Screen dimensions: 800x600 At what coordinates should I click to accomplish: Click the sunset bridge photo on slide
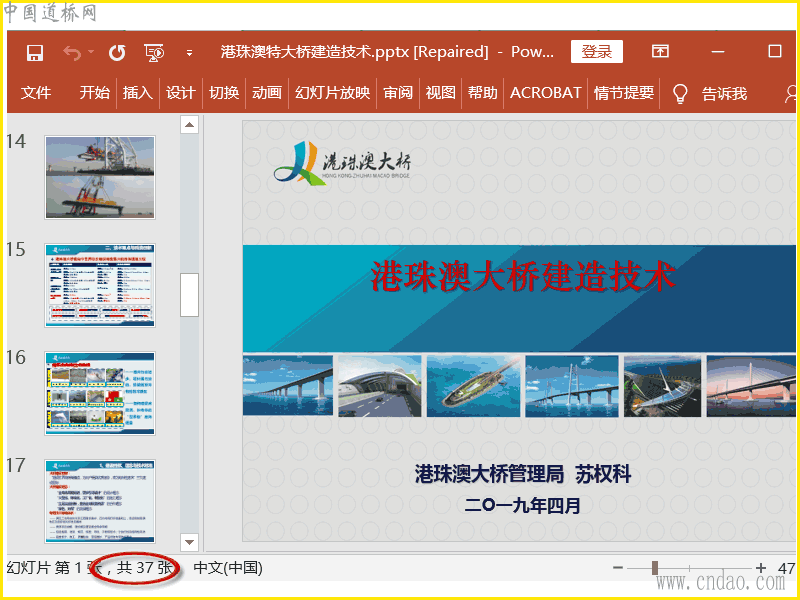(751, 386)
